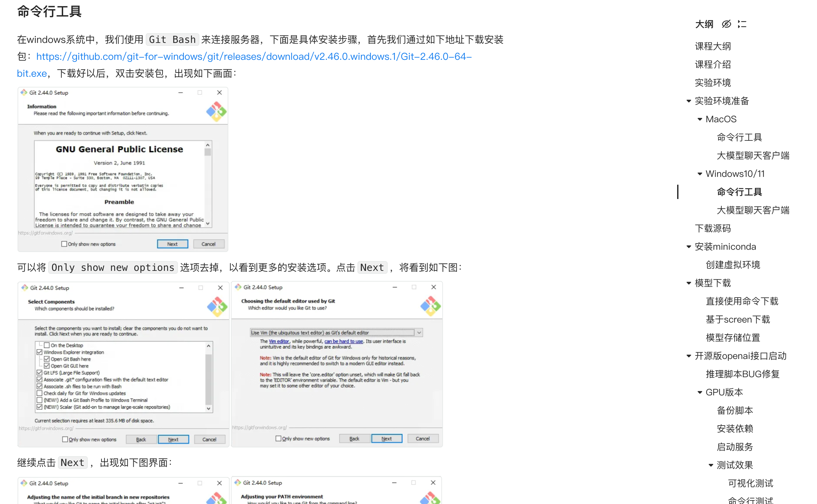Toggle Check daily for Git updates checkbox
The height and width of the screenshot is (504, 817).
pyautogui.click(x=40, y=393)
